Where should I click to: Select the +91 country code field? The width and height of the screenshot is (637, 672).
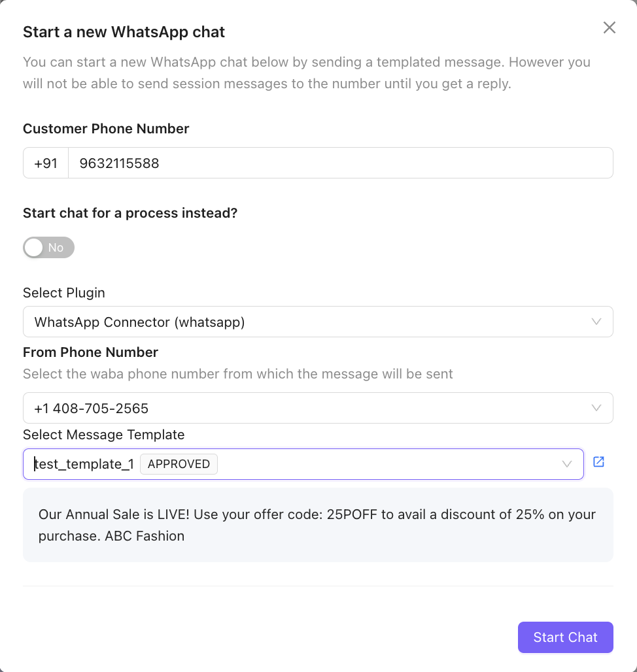pyautogui.click(x=45, y=163)
